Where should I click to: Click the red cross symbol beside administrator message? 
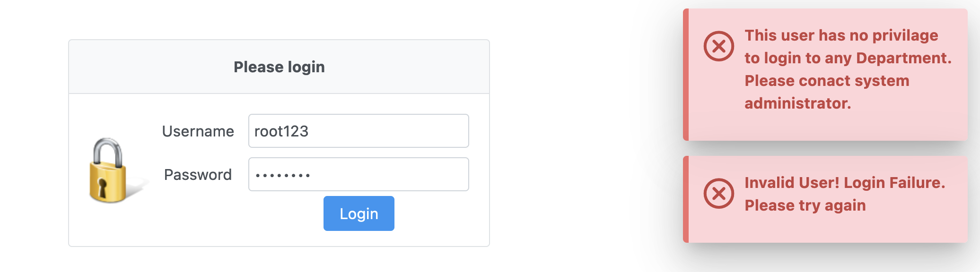pyautogui.click(x=718, y=46)
